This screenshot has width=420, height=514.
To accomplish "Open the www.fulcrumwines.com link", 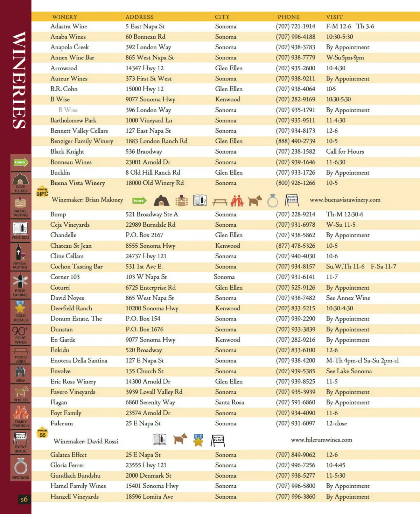I will (x=321, y=440).
